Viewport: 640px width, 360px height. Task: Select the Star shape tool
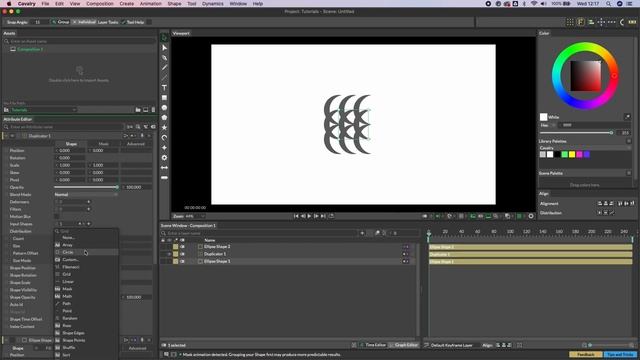[164, 128]
